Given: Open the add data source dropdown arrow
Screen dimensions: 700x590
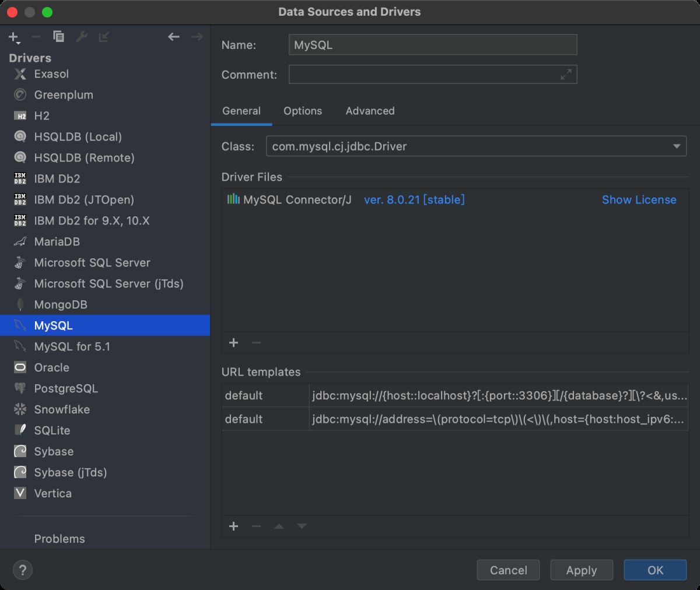Looking at the screenshot, I should (x=19, y=43).
